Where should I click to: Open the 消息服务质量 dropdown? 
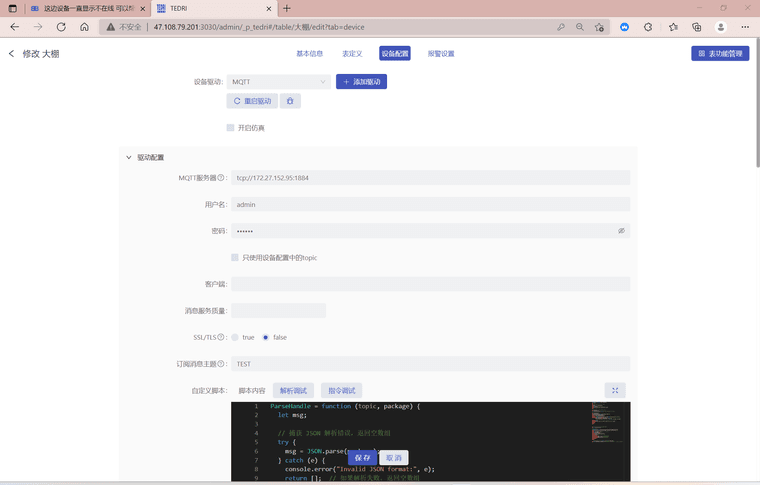[x=278, y=311]
